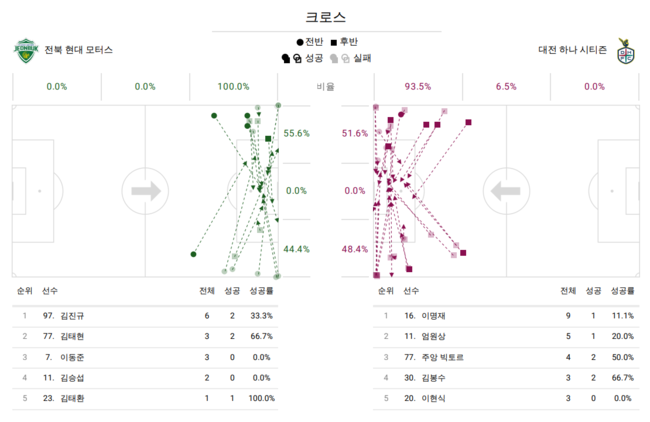Click the Jeonbuk Hyundai Motors team crest
The height and width of the screenshot is (422, 650).
pos(25,50)
